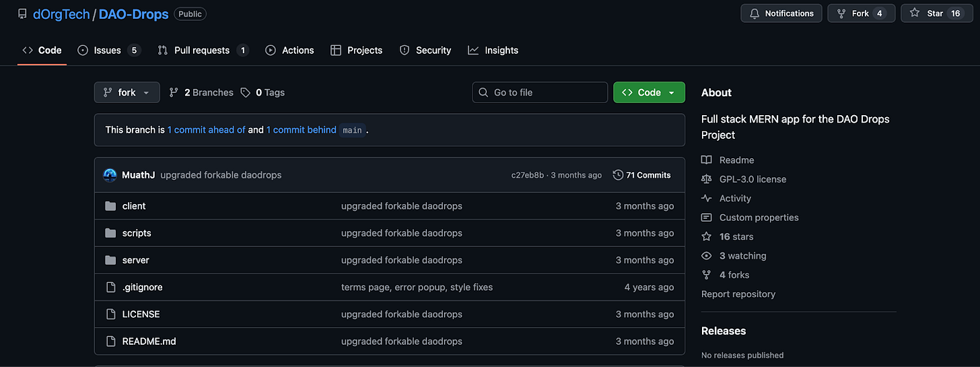The width and height of the screenshot is (980, 367).
Task: Click the book icon beside Readme
Action: (707, 160)
